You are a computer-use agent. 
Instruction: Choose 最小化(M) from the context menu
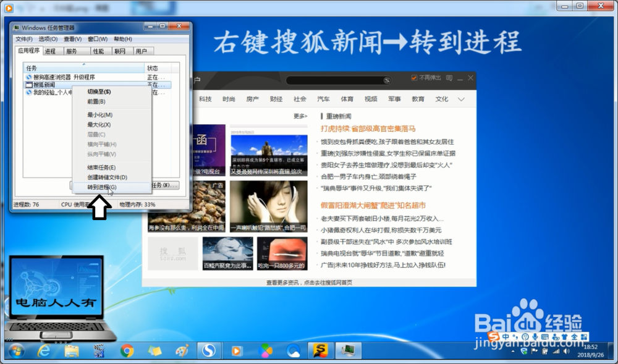(x=112, y=114)
